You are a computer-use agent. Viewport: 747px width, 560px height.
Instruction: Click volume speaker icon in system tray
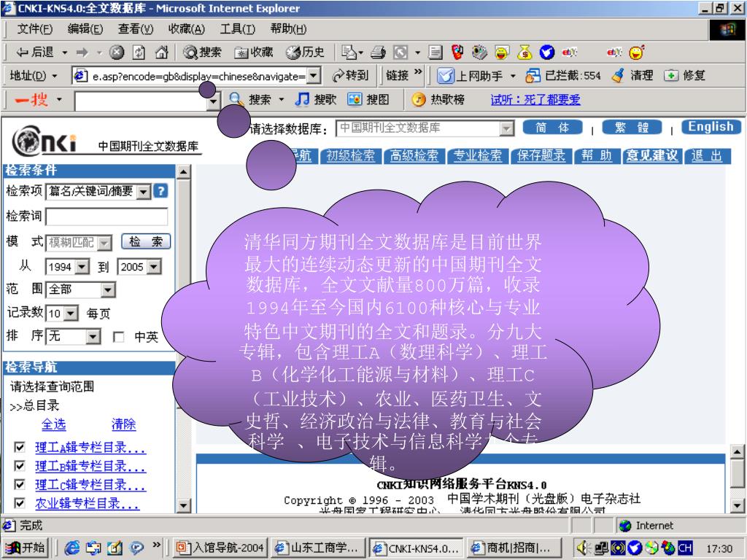[x=583, y=548]
